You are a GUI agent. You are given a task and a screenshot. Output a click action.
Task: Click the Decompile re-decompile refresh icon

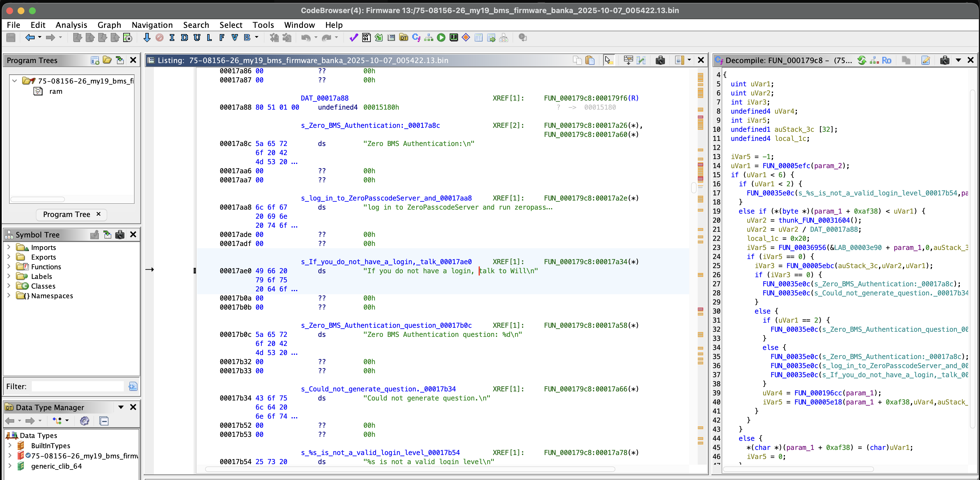coord(862,60)
